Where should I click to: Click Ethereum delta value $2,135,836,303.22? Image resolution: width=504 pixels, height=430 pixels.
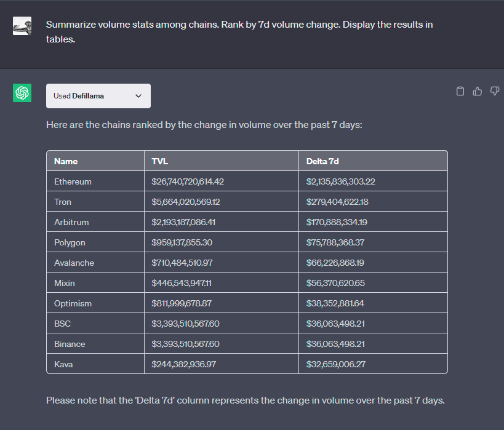(341, 181)
